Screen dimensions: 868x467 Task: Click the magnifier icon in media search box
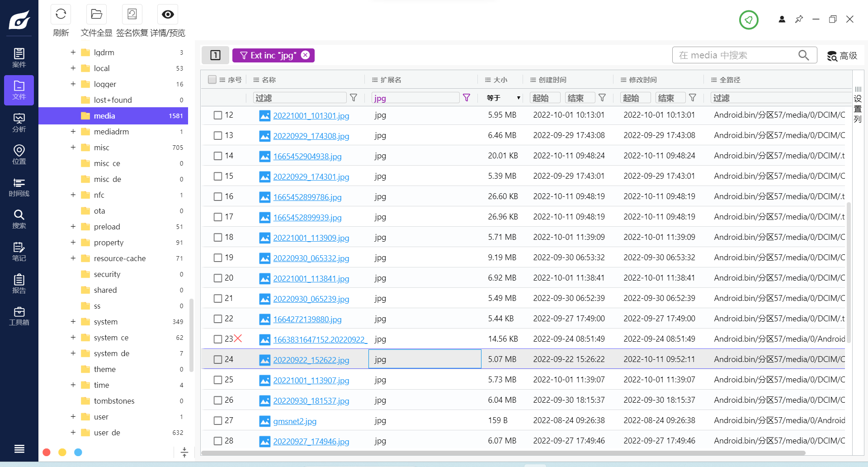point(803,55)
